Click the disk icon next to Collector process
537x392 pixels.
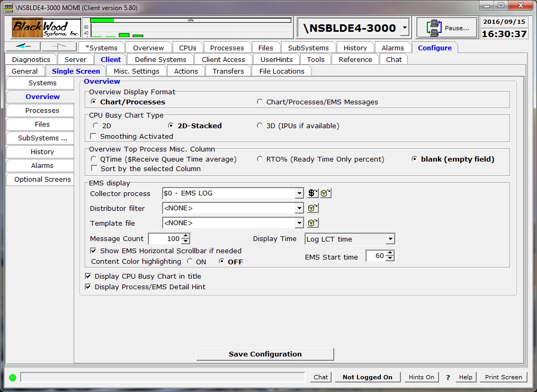(326, 193)
